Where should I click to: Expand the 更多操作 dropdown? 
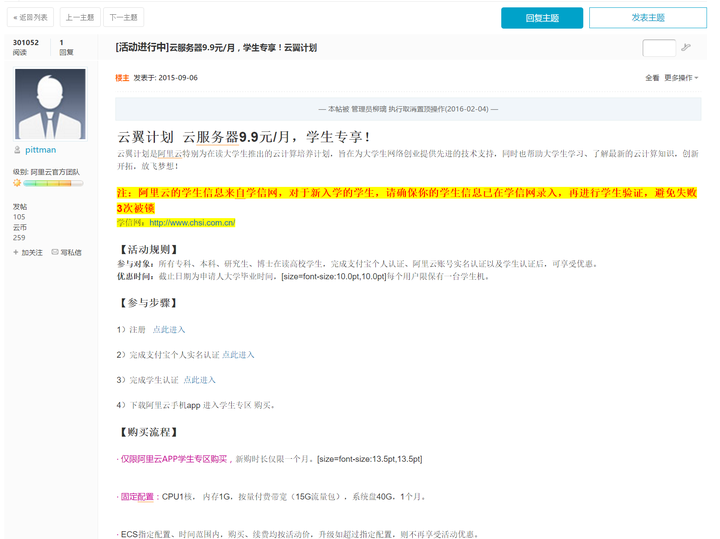[x=681, y=78]
